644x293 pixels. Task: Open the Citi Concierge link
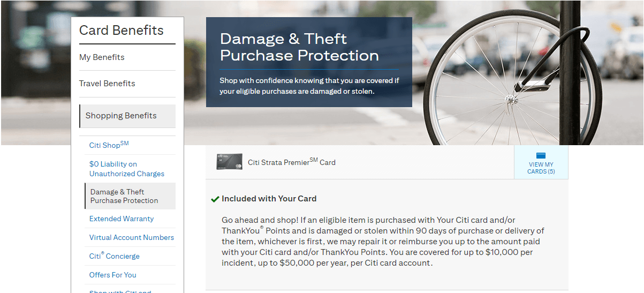tap(114, 256)
